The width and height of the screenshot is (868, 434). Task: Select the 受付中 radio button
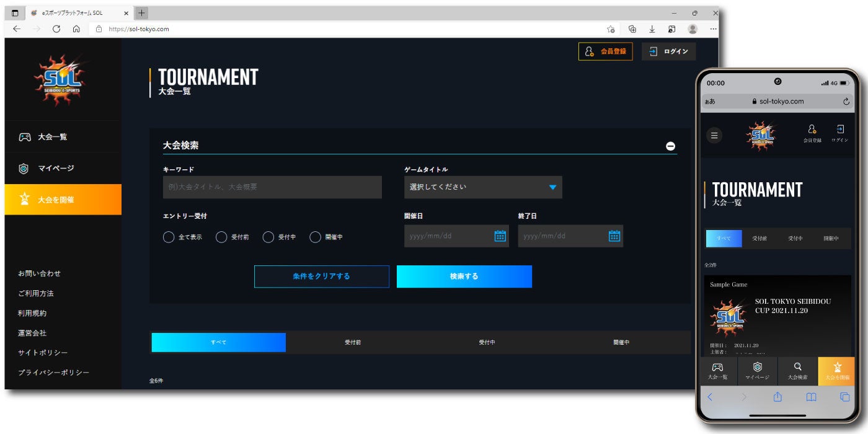pos(268,237)
